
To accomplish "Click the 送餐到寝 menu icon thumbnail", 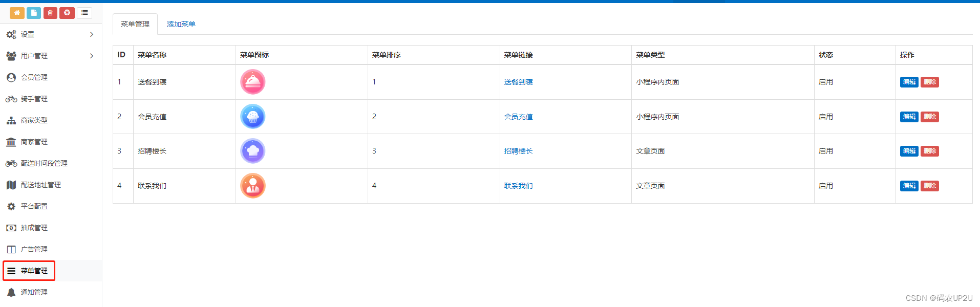I will click(x=253, y=82).
